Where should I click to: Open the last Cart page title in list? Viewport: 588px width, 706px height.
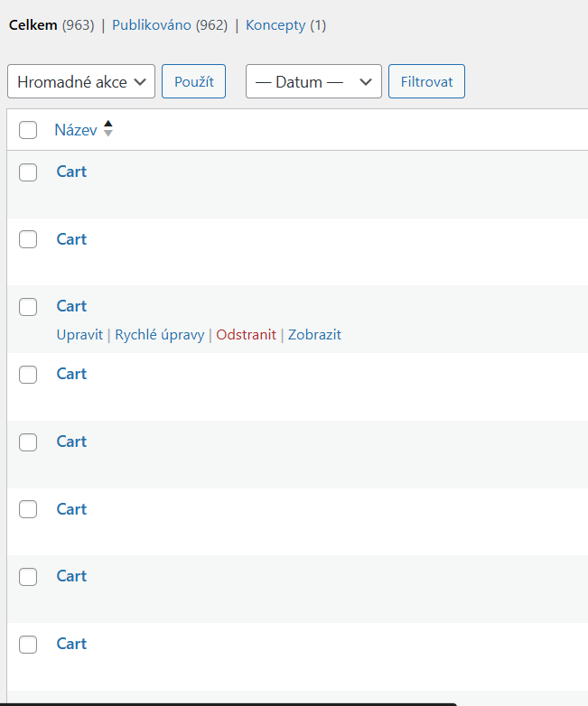coord(71,644)
